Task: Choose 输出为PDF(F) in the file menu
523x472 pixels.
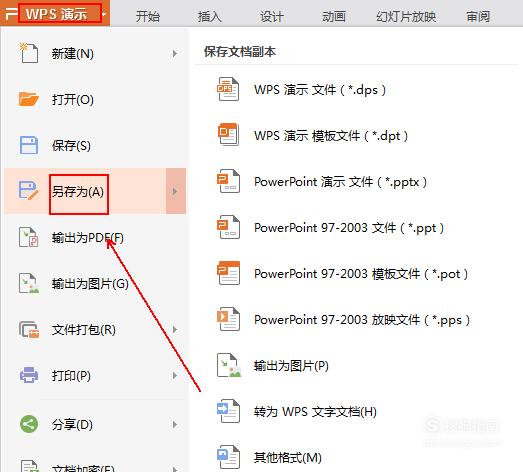Action: (x=88, y=238)
